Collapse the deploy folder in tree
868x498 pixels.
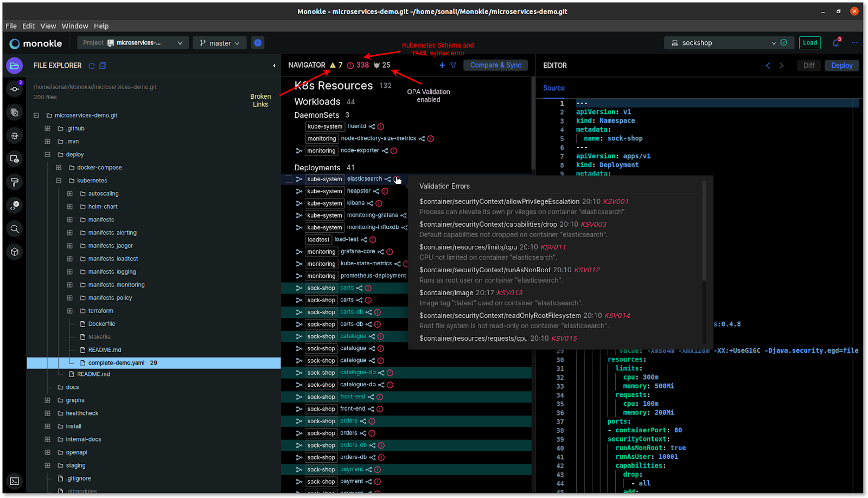[x=47, y=155]
